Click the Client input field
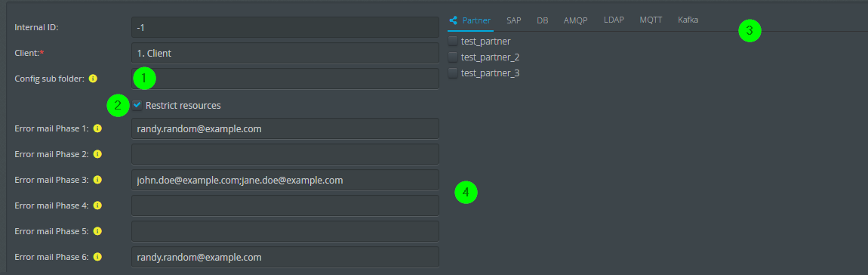This screenshot has height=275, width=868. 285,53
